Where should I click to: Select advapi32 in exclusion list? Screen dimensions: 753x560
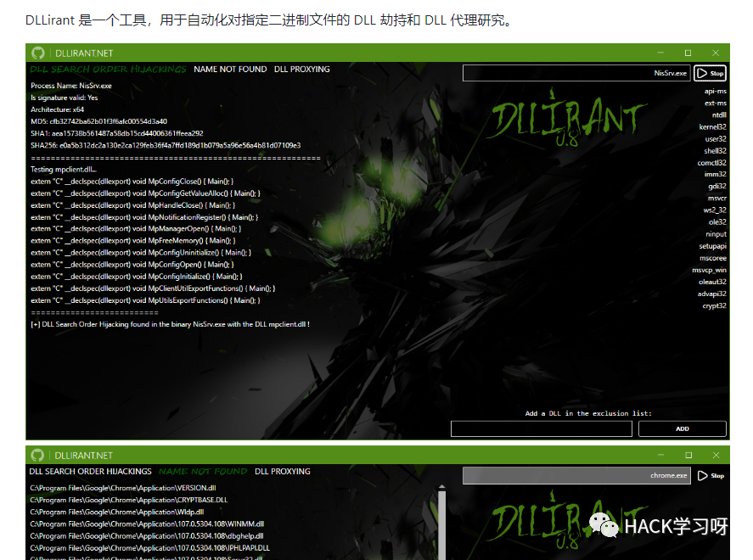point(711,294)
